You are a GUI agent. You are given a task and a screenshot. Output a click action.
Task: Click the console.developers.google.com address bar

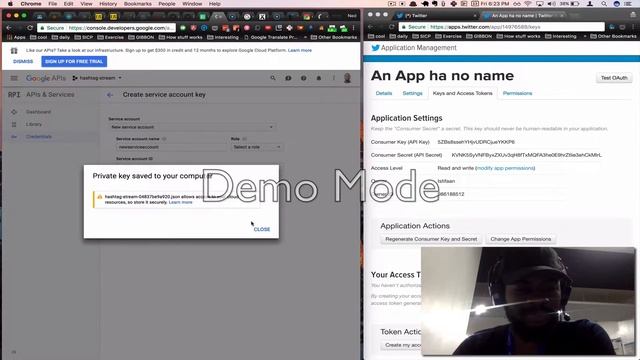(107, 28)
